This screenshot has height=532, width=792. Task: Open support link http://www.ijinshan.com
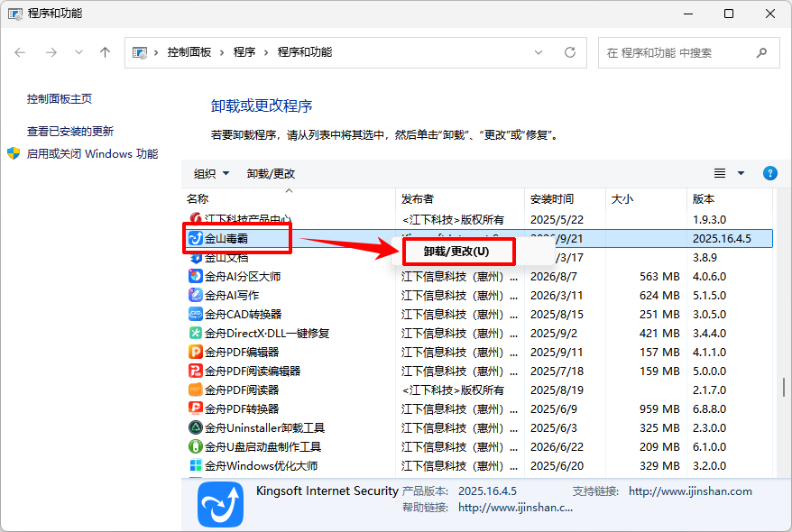click(x=690, y=491)
